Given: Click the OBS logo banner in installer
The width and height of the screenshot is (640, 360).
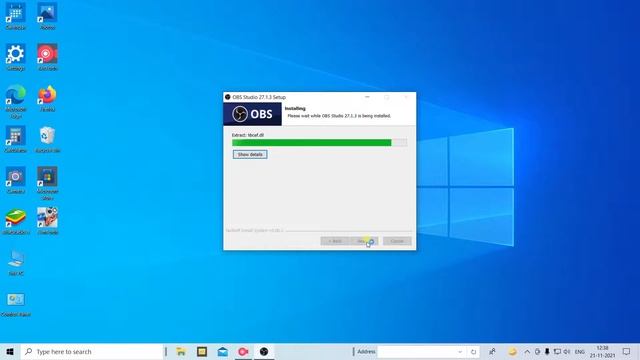Looking at the screenshot, I should click(252, 114).
